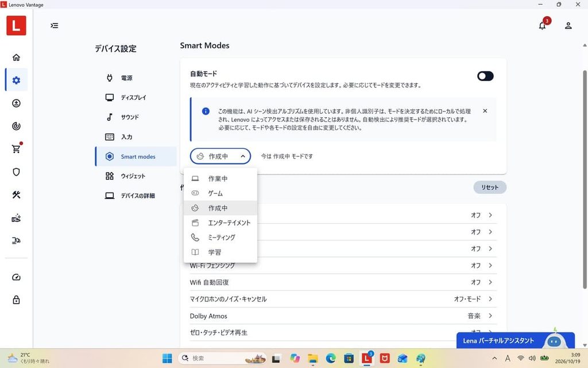Open the hand care support icon in the sidebar
Screen dimensions: 588x368
pyautogui.click(x=16, y=218)
